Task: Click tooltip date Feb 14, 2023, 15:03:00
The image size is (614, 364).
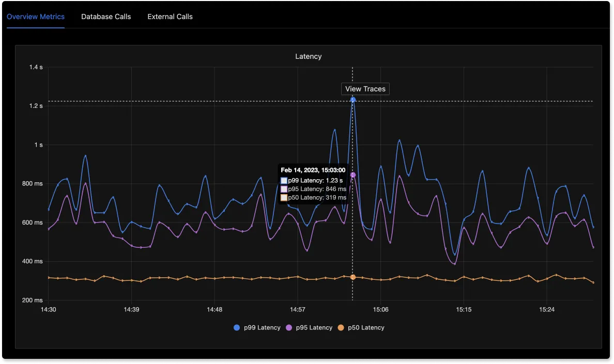Action: click(x=313, y=170)
